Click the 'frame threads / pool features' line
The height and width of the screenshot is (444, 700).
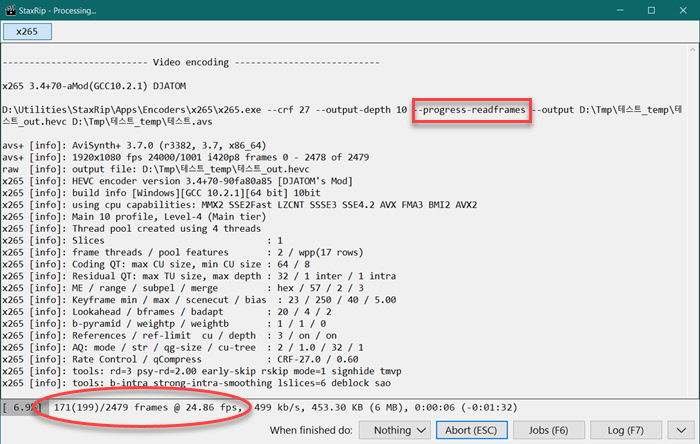[x=183, y=253]
